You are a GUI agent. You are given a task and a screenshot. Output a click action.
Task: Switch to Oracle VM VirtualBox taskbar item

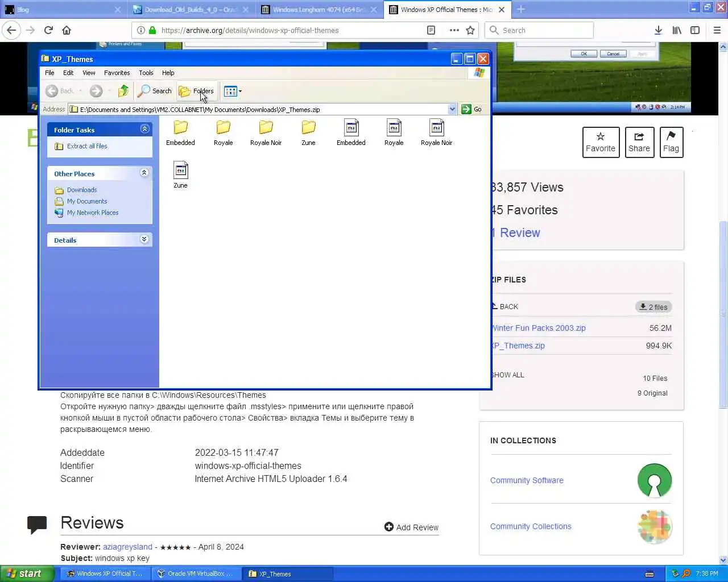coord(196,573)
